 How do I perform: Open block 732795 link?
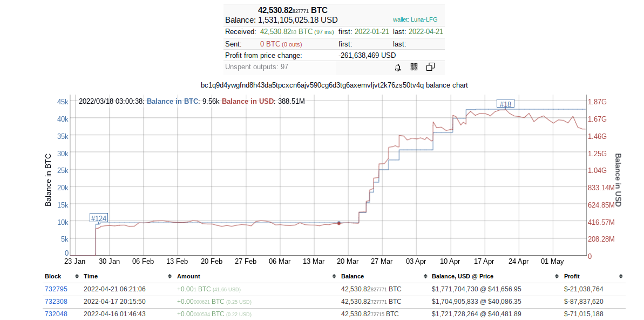coord(56,289)
